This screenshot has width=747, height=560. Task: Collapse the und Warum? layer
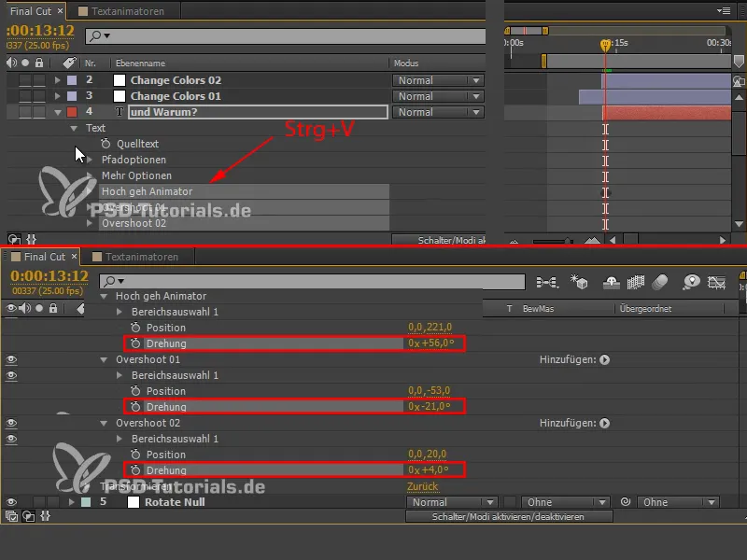pos(58,112)
